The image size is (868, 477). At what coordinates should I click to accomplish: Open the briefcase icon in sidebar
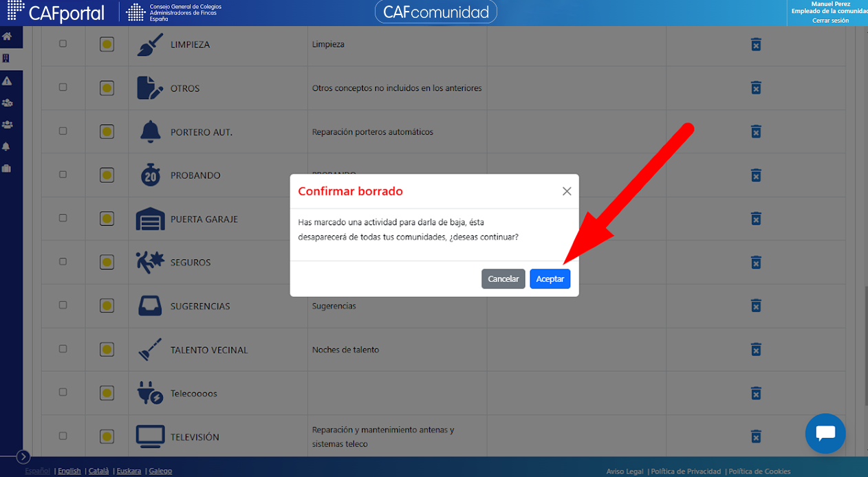(7, 168)
